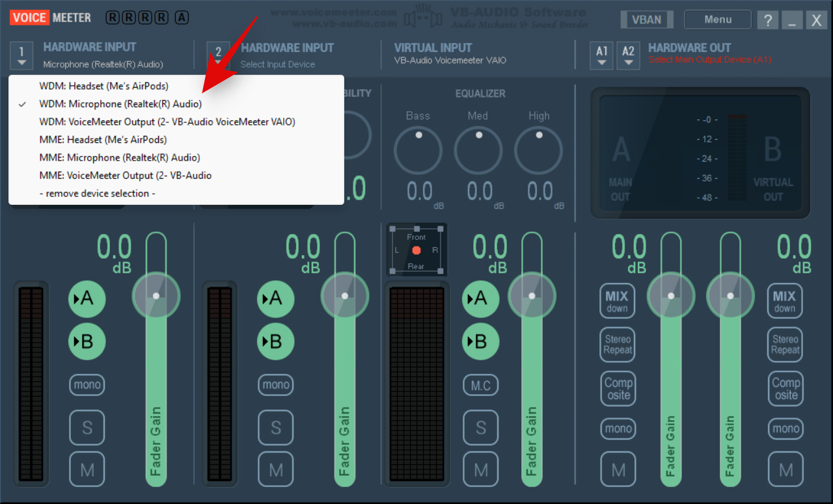Disable bus B routing for virtual input
Image resolution: width=833 pixels, height=504 pixels.
pyautogui.click(x=480, y=341)
